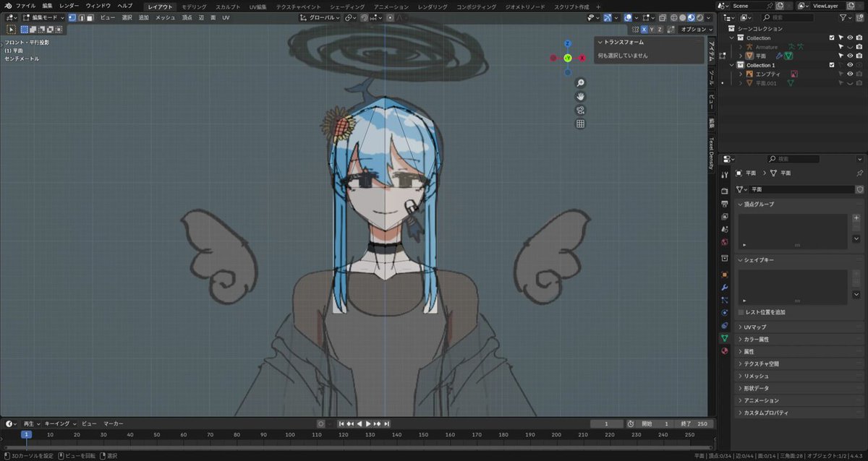
Task: Expand the Armature tree row
Action: (x=741, y=47)
